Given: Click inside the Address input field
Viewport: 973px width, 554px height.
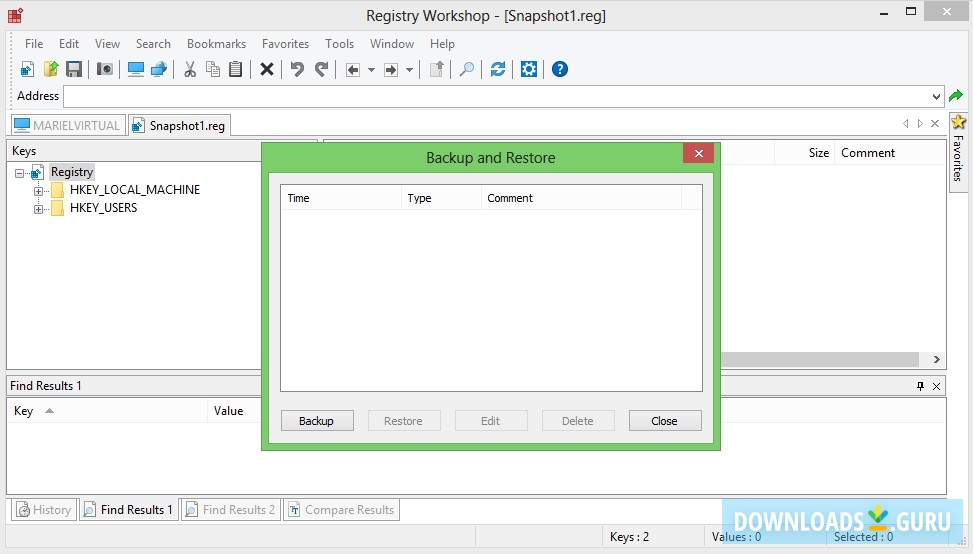Looking at the screenshot, I should [496, 96].
